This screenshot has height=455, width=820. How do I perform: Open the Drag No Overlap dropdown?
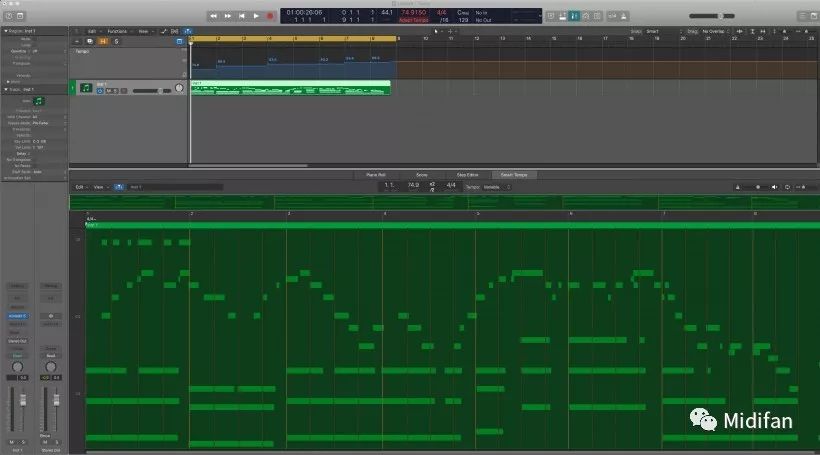(x=715, y=31)
